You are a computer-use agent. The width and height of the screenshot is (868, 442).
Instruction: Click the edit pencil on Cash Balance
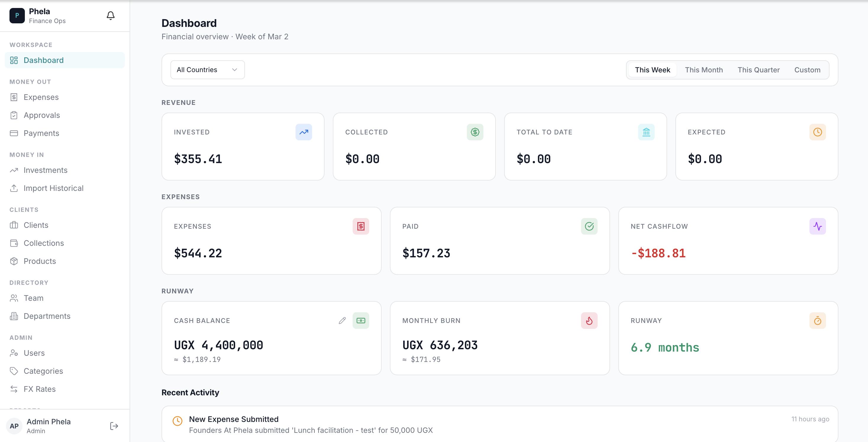click(x=342, y=321)
